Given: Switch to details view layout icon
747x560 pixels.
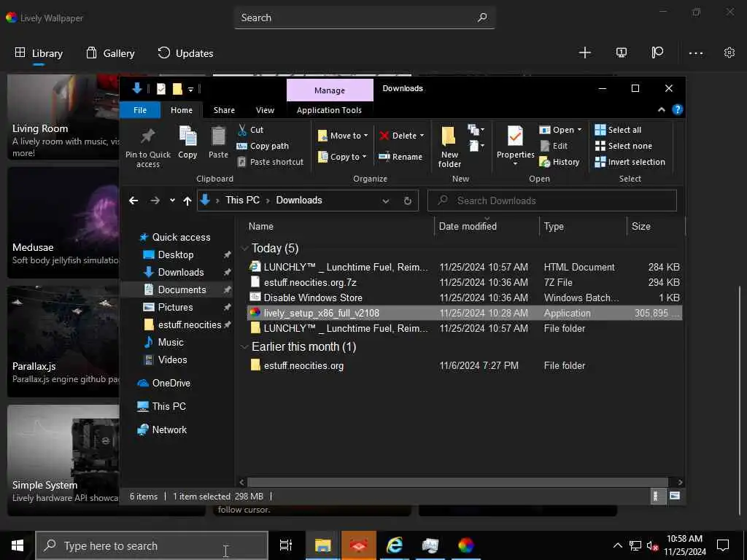Looking at the screenshot, I should click(x=657, y=496).
